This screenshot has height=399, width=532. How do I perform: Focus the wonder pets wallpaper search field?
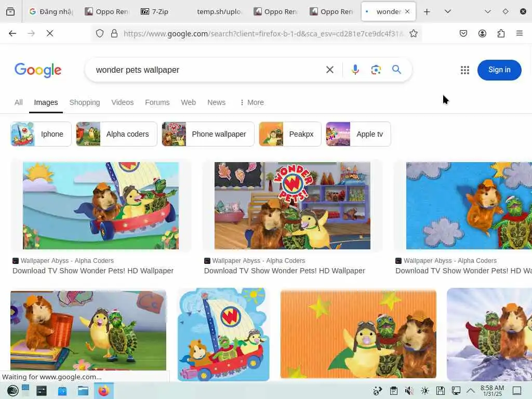pos(207,70)
